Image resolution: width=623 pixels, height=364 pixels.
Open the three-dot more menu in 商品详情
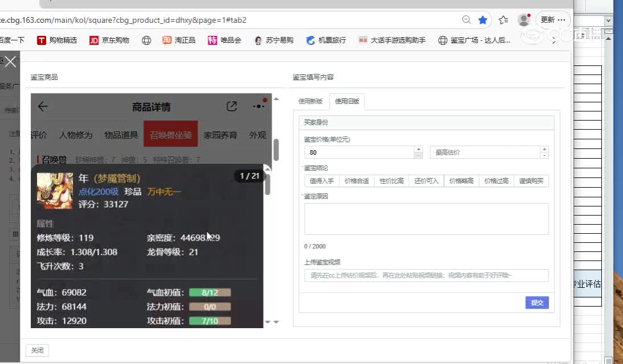pos(259,106)
